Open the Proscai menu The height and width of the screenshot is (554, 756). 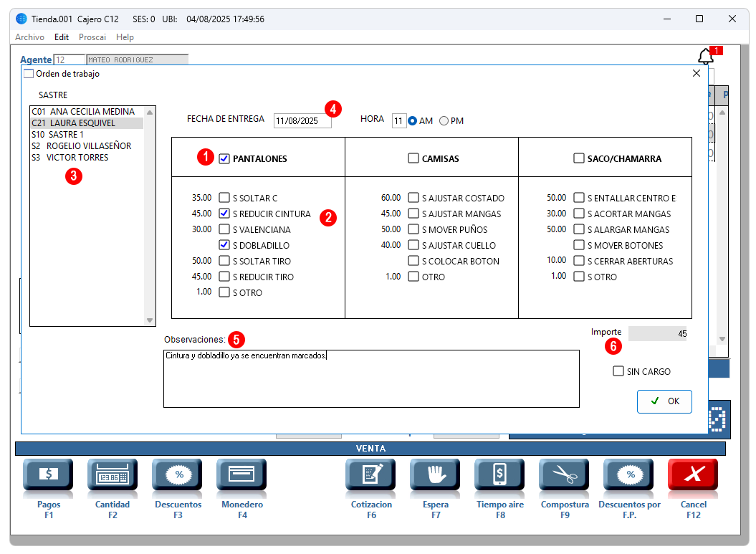[x=92, y=37]
